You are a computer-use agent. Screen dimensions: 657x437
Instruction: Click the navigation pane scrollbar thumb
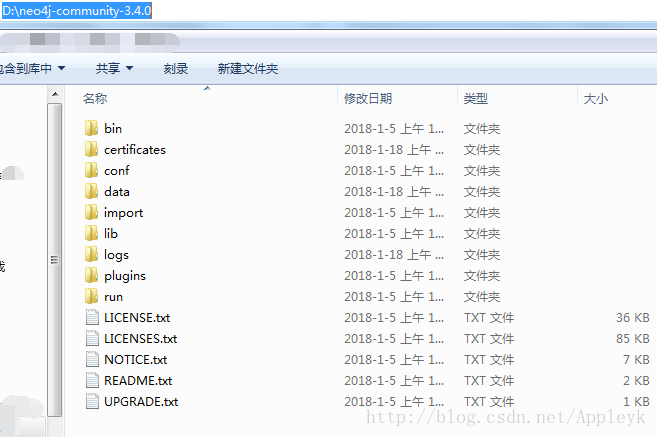click(54, 260)
